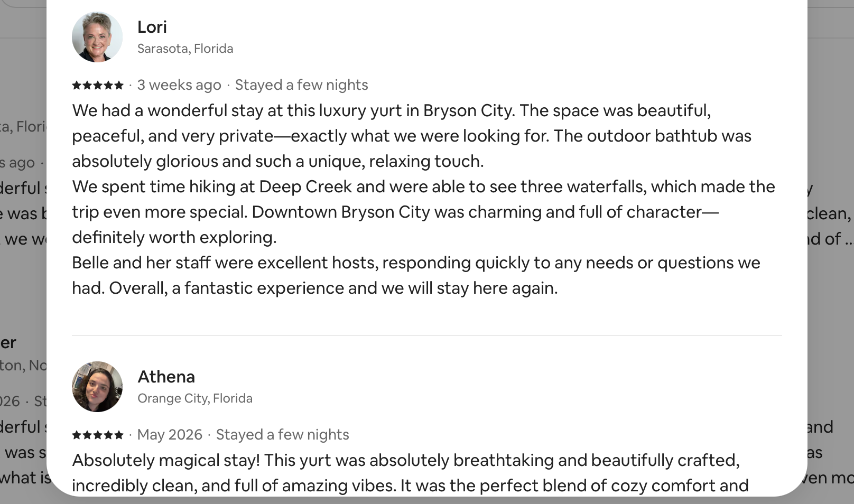Screen dimensions: 854x504
Task: Click the '3 weeks ago' review date
Action: [x=179, y=85]
